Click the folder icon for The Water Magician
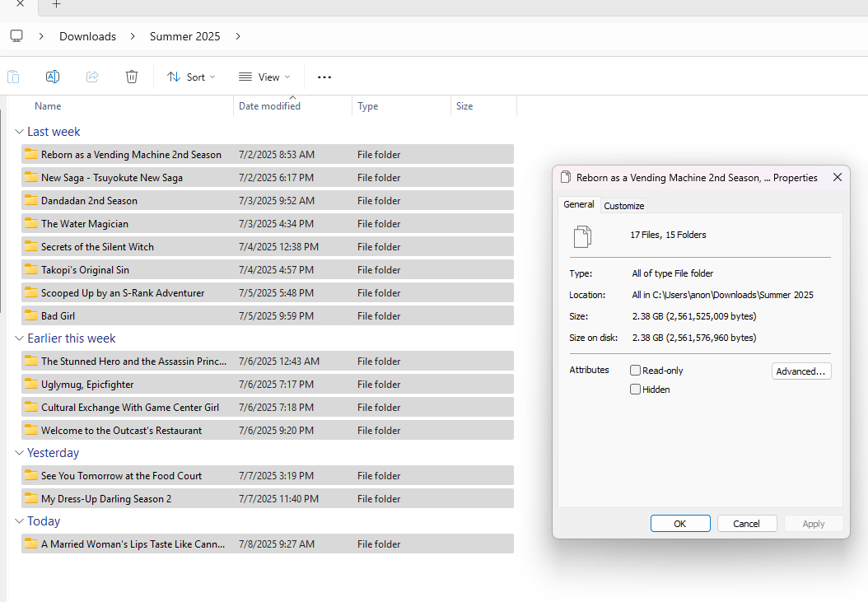The width and height of the screenshot is (868, 602). (31, 224)
